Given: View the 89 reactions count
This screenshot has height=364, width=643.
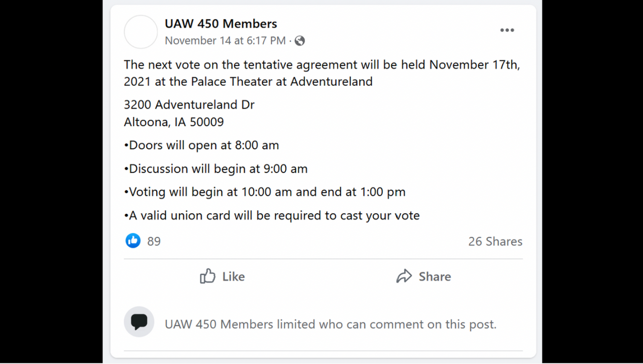Looking at the screenshot, I should coord(154,241).
